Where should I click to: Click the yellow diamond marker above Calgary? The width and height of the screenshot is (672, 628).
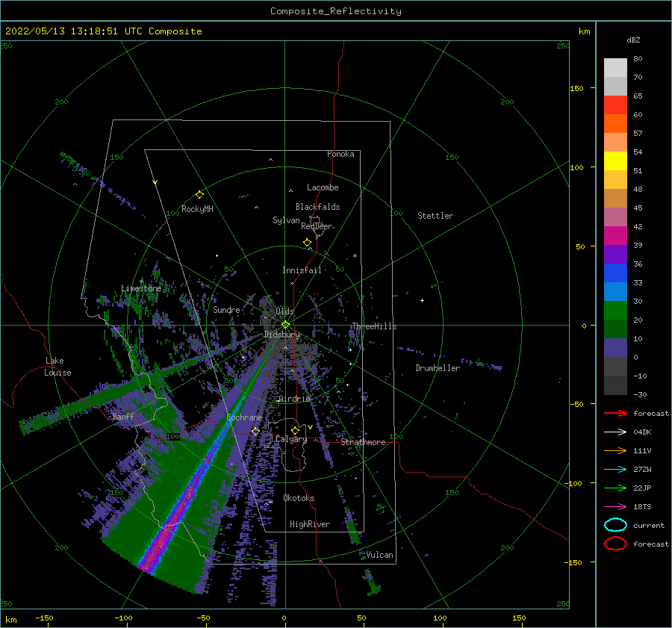coord(295,430)
